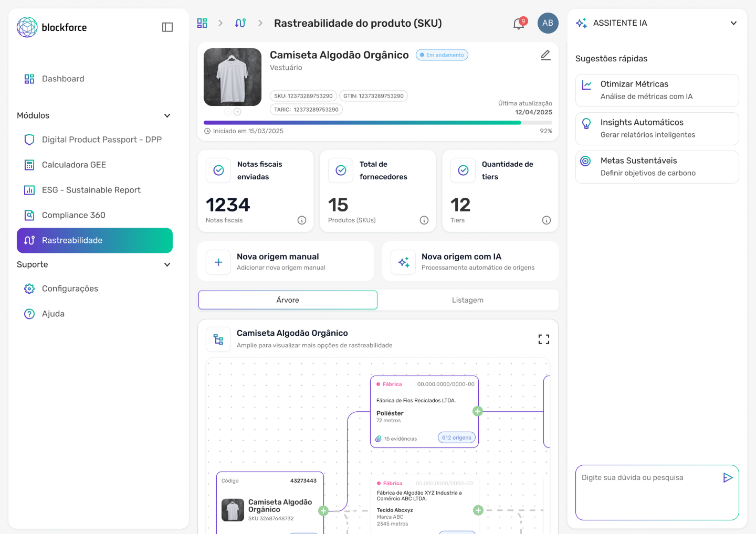Open the 612 origens badge
Screen dimensions: 756x534
coord(457,437)
